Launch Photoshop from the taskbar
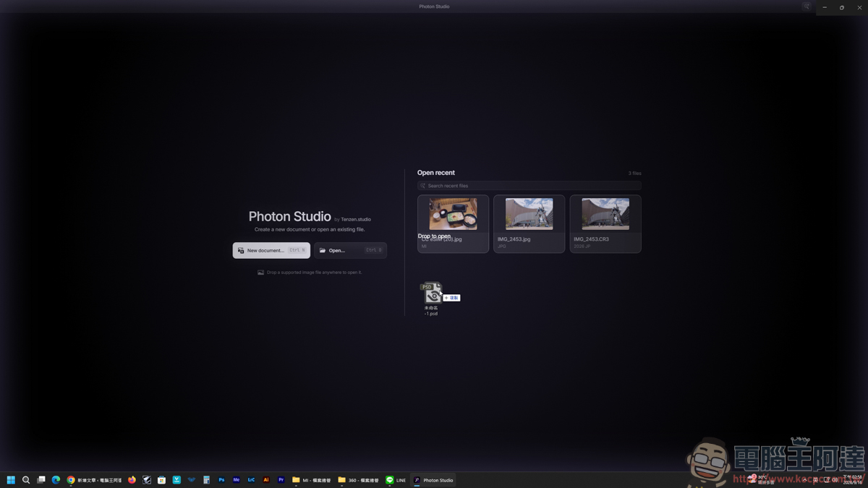 [x=221, y=480]
